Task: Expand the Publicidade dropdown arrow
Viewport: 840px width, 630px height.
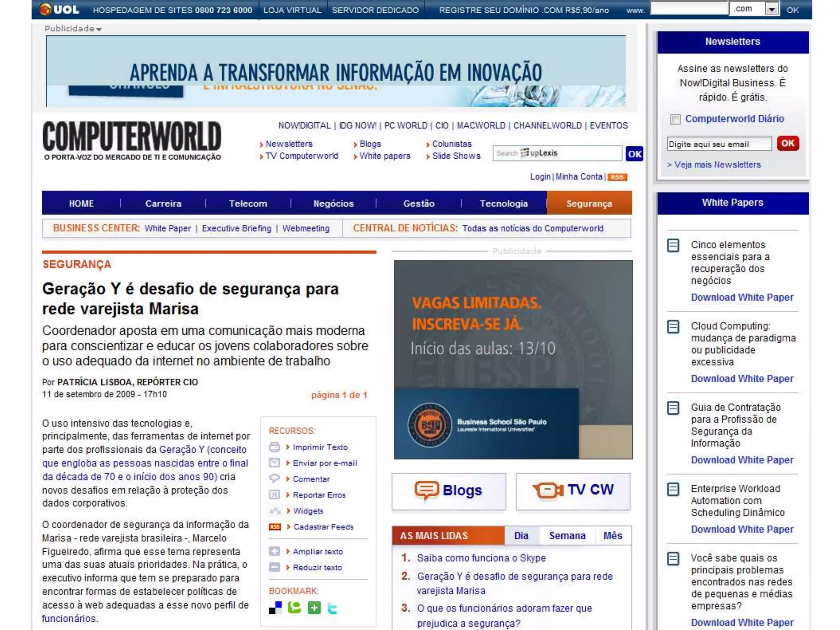Action: 99,29
